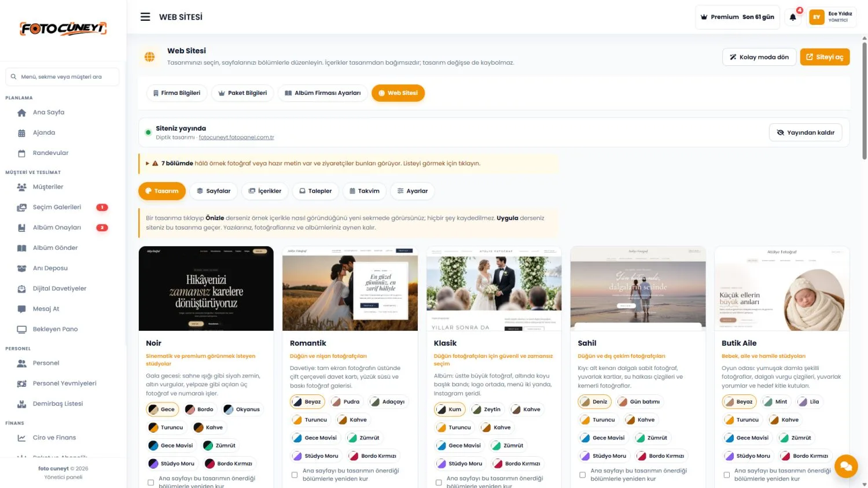This screenshot has height=488, width=868.
Task: Click the Ciro ve Finans chart icon
Action: (x=21, y=438)
